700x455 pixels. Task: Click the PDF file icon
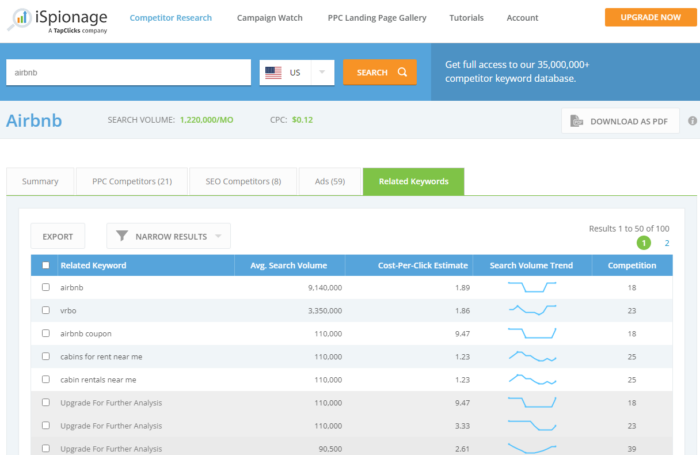pos(576,121)
